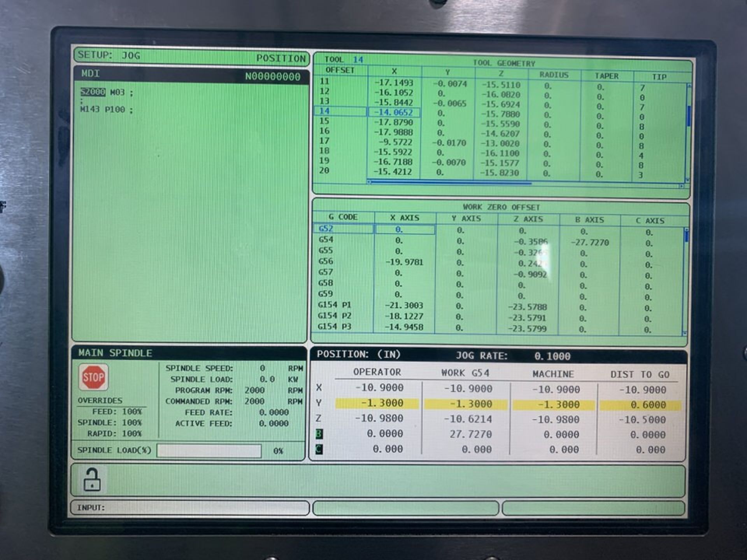Click Z geometry value -15.5110
Viewport: 747px width, 560px height.
tap(501, 85)
